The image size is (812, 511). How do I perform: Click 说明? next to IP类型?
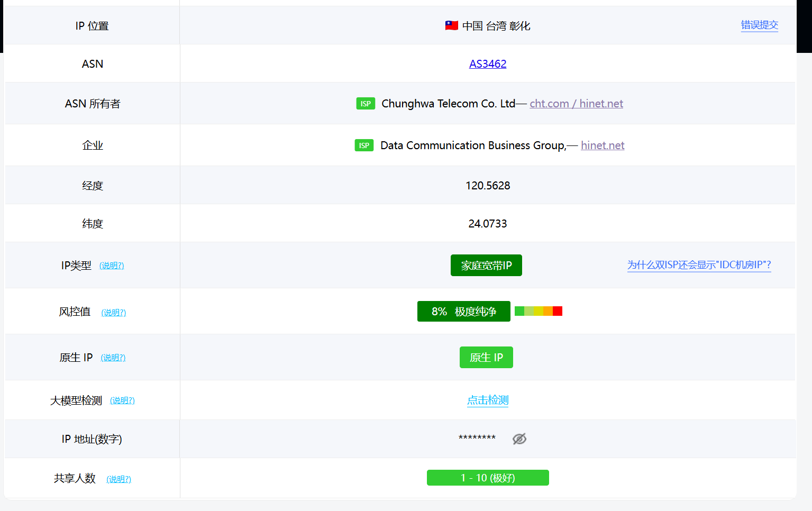(112, 266)
